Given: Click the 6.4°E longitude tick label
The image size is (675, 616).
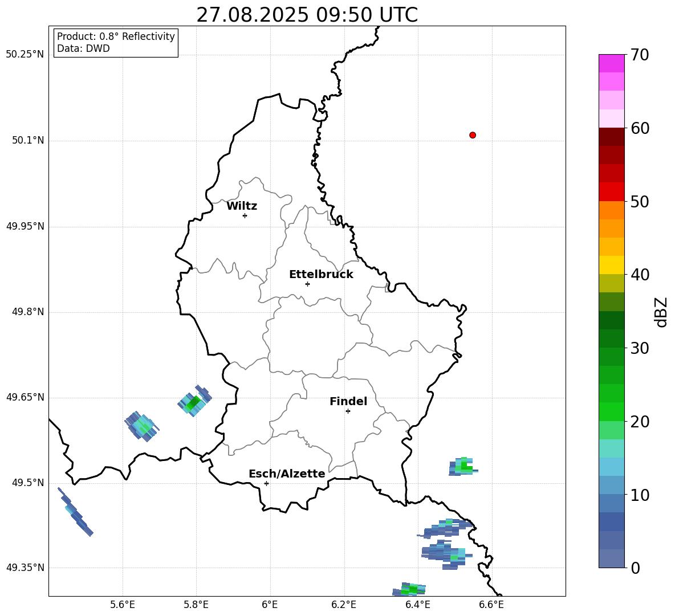Looking at the screenshot, I should [x=417, y=605].
